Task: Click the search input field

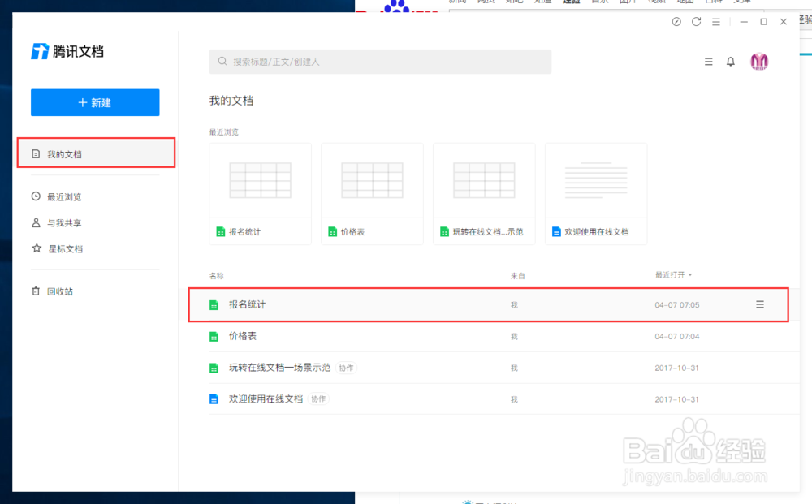Action: [380, 62]
